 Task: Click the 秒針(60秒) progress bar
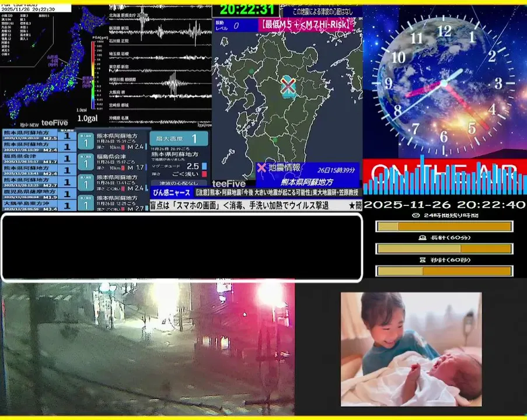(x=444, y=271)
